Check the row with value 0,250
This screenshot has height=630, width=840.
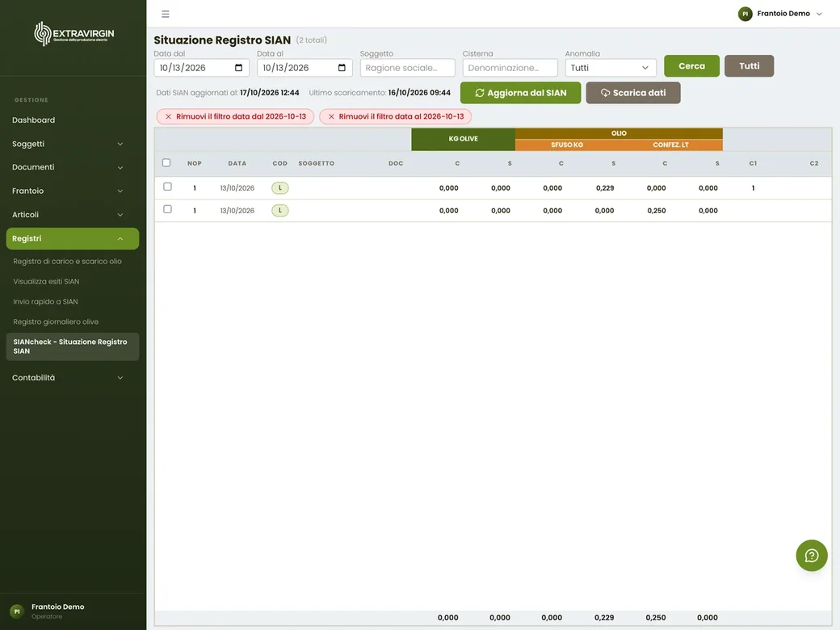pos(168,209)
